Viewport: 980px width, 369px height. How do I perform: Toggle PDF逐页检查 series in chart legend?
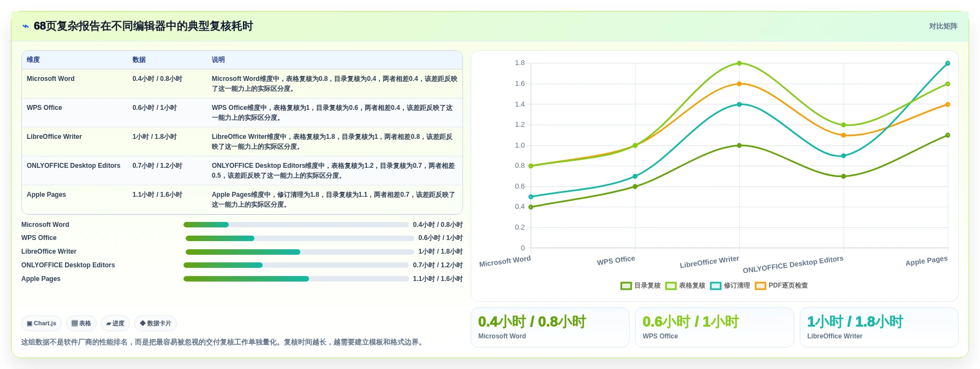[781, 285]
